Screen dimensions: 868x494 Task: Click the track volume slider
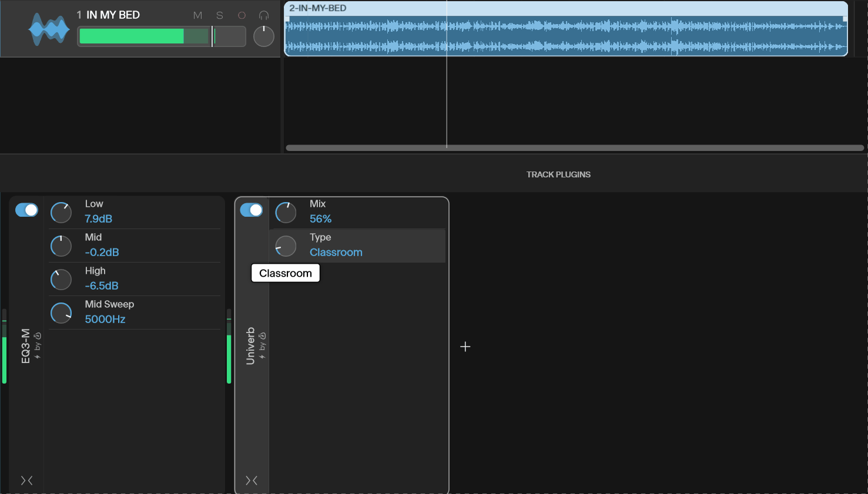[x=162, y=36]
